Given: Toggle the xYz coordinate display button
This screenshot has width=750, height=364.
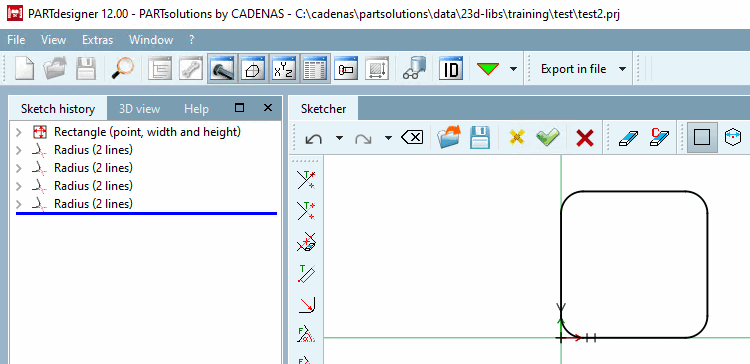Looking at the screenshot, I should pos(284,69).
